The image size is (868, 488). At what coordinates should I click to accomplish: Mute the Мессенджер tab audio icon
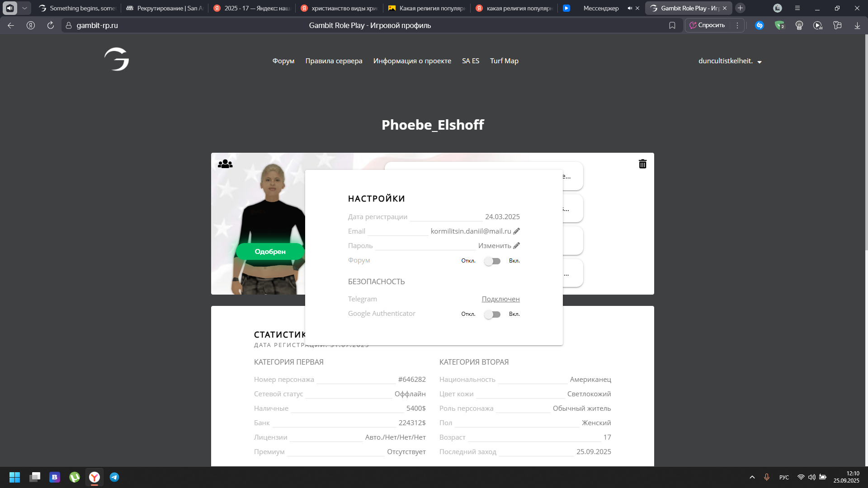tap(630, 8)
